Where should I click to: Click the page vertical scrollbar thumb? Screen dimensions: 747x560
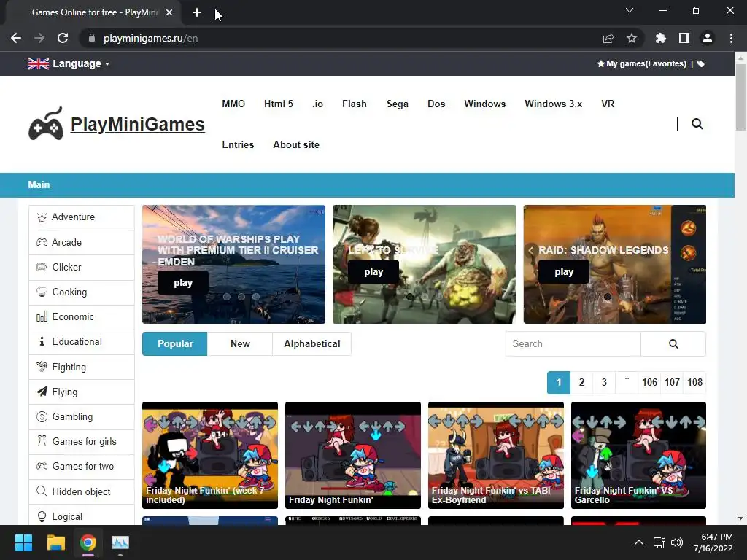click(740, 97)
